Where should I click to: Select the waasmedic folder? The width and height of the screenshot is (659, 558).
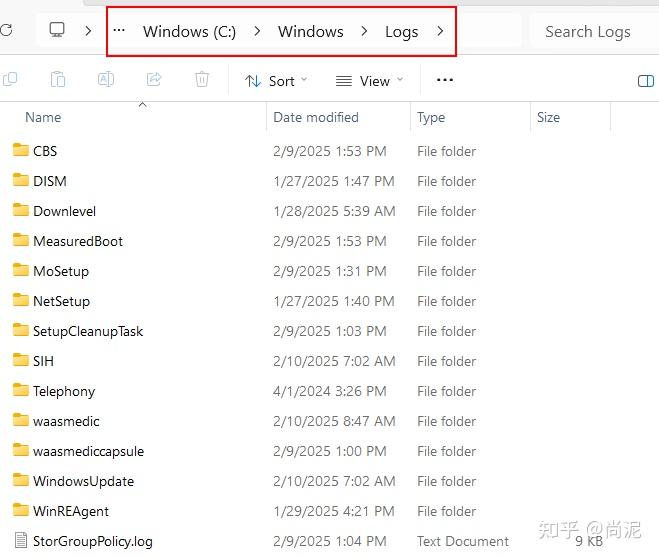[x=56, y=421]
